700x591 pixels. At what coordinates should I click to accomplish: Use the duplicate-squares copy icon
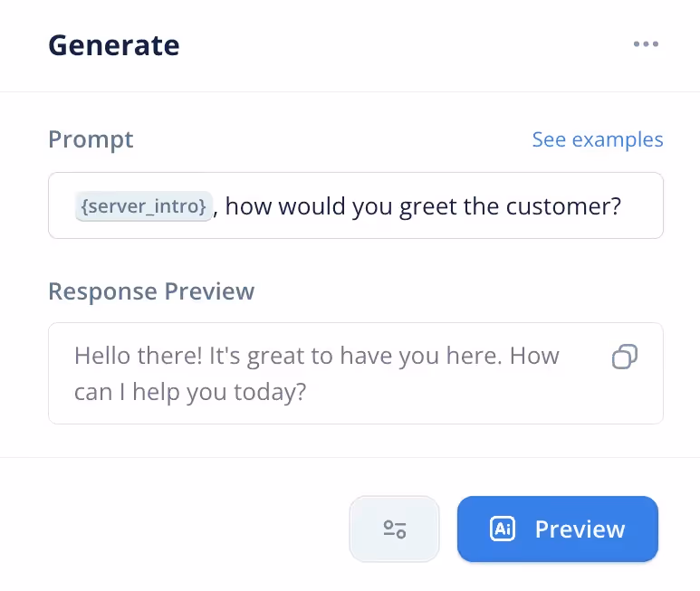[x=625, y=357]
